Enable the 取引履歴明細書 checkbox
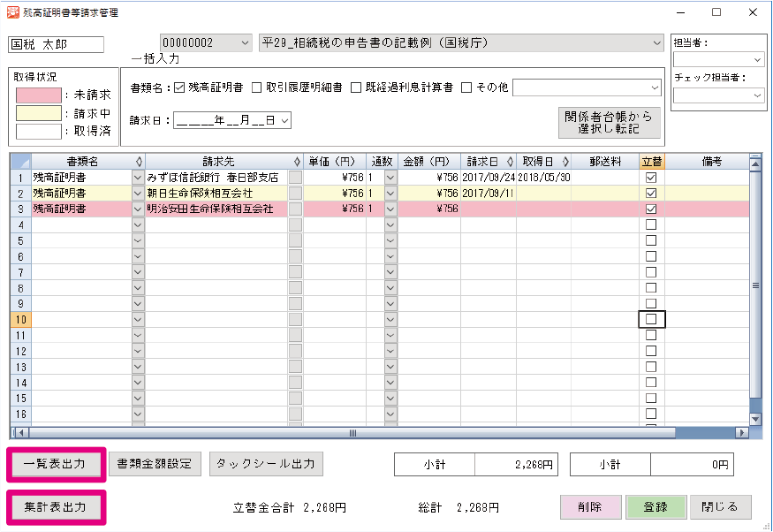773x532 pixels. click(257, 87)
